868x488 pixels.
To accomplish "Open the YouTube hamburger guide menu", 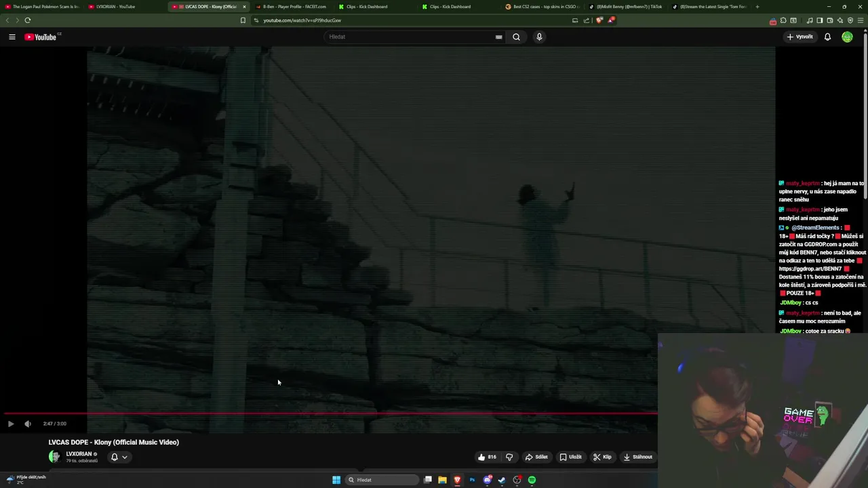I will (x=12, y=37).
